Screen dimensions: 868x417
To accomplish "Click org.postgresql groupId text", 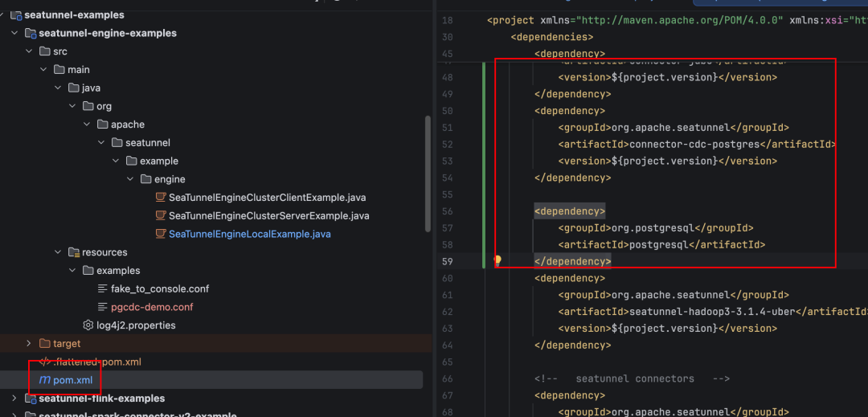I will [652, 228].
